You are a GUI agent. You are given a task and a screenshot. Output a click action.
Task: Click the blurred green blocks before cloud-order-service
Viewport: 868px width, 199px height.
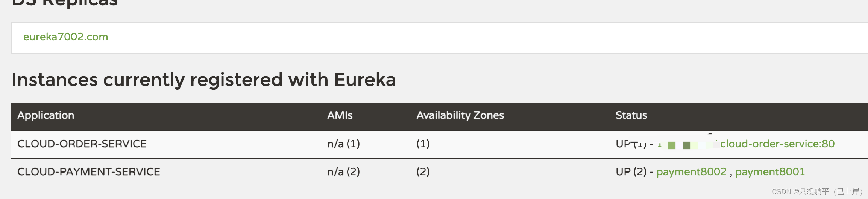pyautogui.click(x=687, y=145)
